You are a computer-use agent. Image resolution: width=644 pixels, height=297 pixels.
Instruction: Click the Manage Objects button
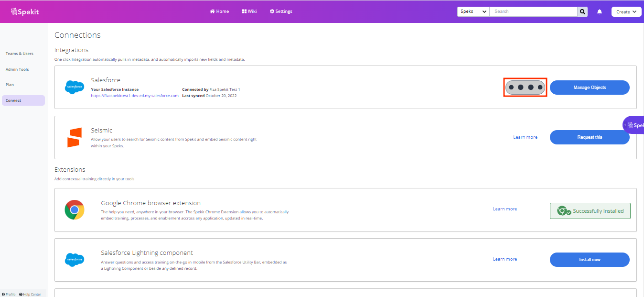point(590,88)
